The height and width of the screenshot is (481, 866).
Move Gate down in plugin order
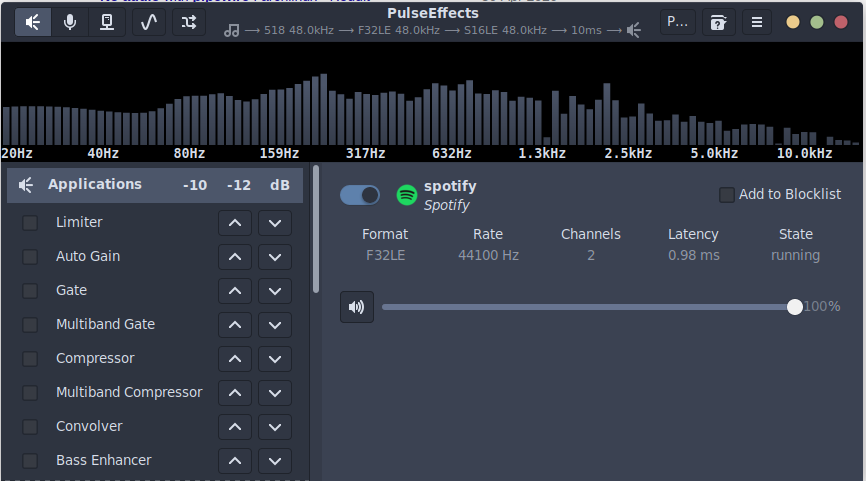pos(274,291)
